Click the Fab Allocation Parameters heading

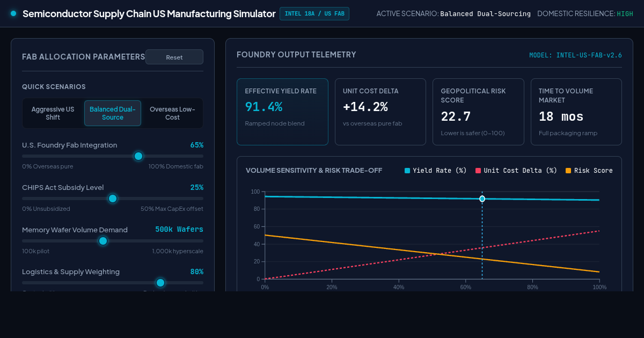[x=84, y=57]
